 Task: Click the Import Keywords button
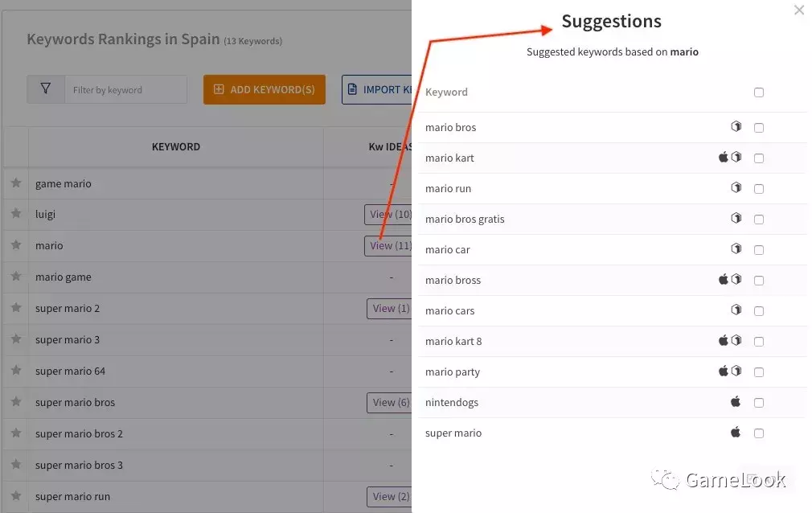click(377, 89)
